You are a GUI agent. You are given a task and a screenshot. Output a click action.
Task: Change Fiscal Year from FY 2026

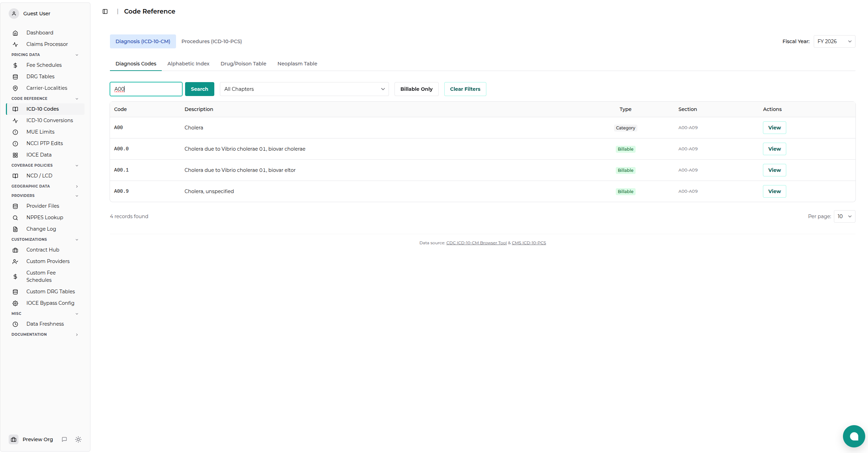point(834,41)
